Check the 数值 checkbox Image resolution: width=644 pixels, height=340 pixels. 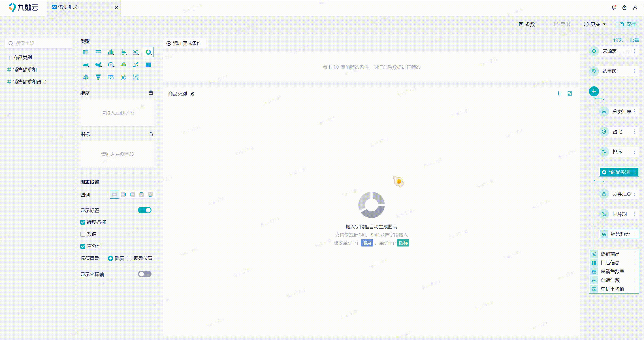click(83, 234)
